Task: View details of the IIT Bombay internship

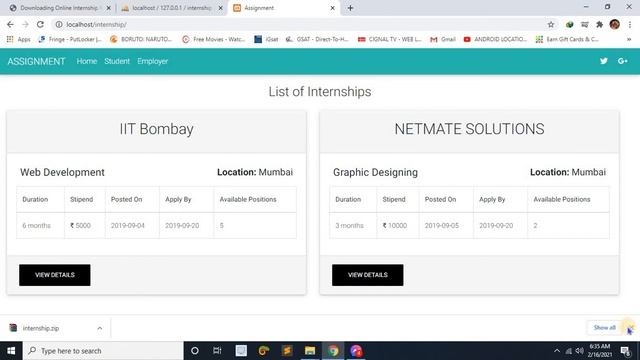Action: pos(55,275)
